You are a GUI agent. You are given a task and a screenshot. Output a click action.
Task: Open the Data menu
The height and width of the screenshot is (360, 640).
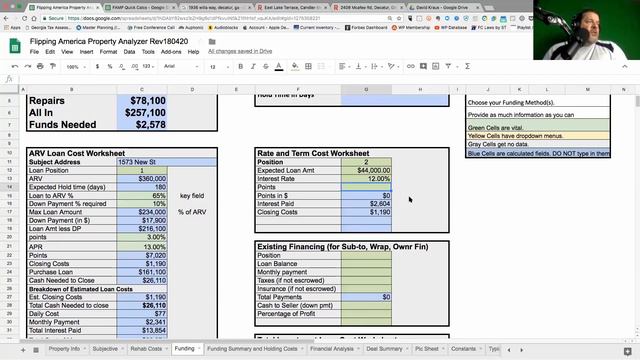tap(129, 52)
